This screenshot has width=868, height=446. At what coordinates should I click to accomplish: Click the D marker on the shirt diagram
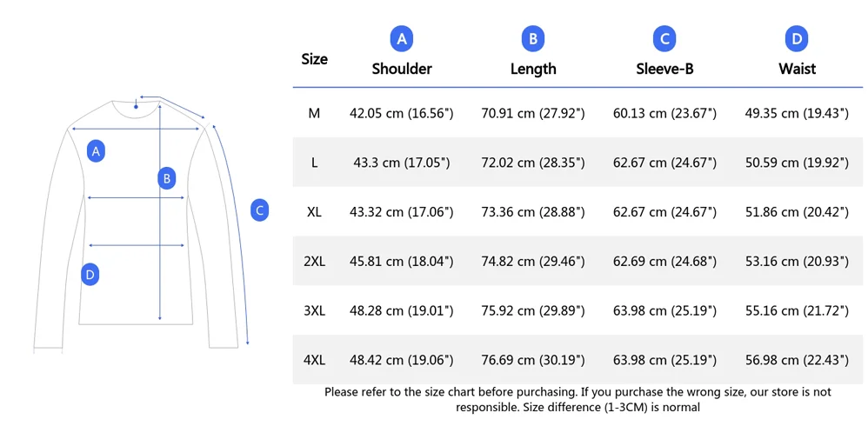click(x=90, y=276)
